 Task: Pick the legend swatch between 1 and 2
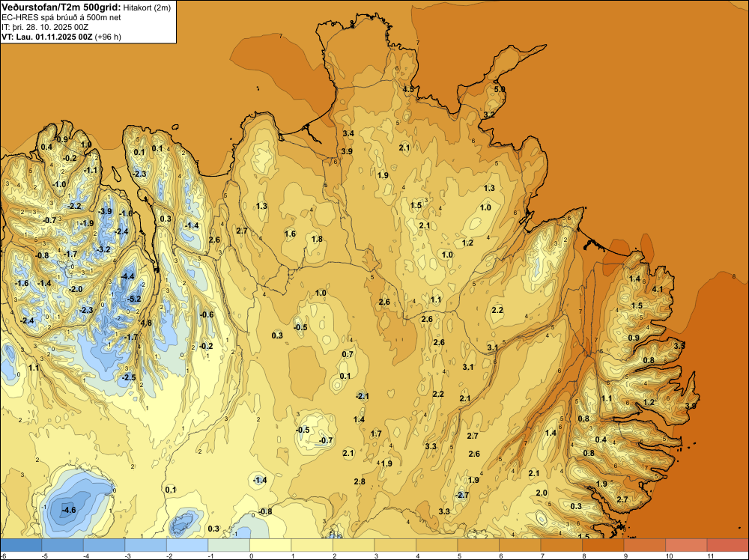(312, 545)
